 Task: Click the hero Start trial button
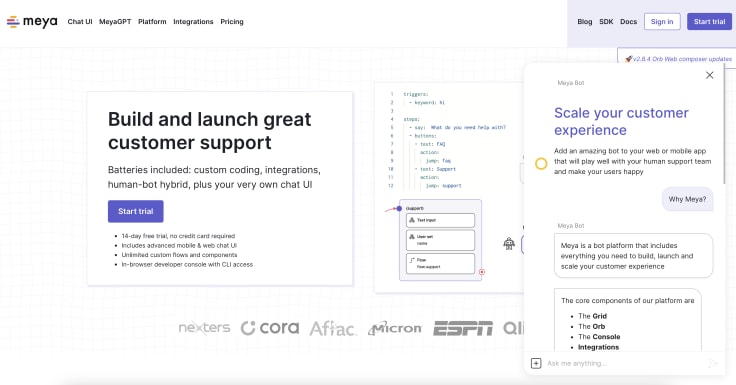(x=136, y=211)
